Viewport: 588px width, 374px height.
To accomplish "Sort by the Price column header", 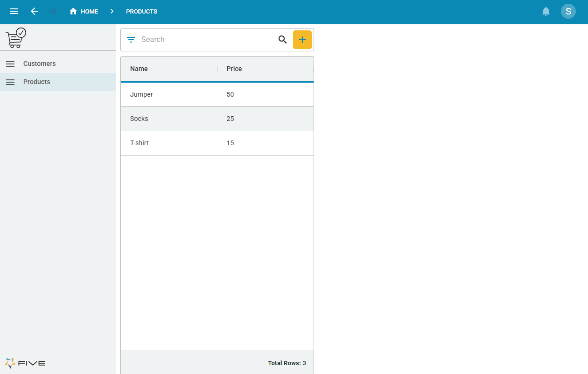I will [234, 69].
